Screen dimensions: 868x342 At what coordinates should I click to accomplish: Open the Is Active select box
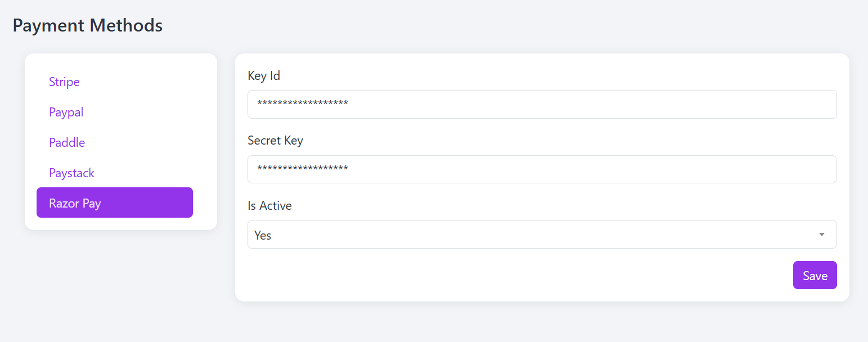[x=542, y=234]
